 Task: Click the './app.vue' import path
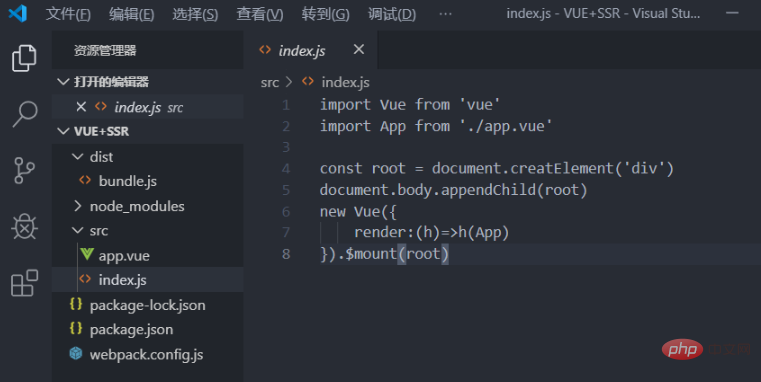(x=506, y=126)
